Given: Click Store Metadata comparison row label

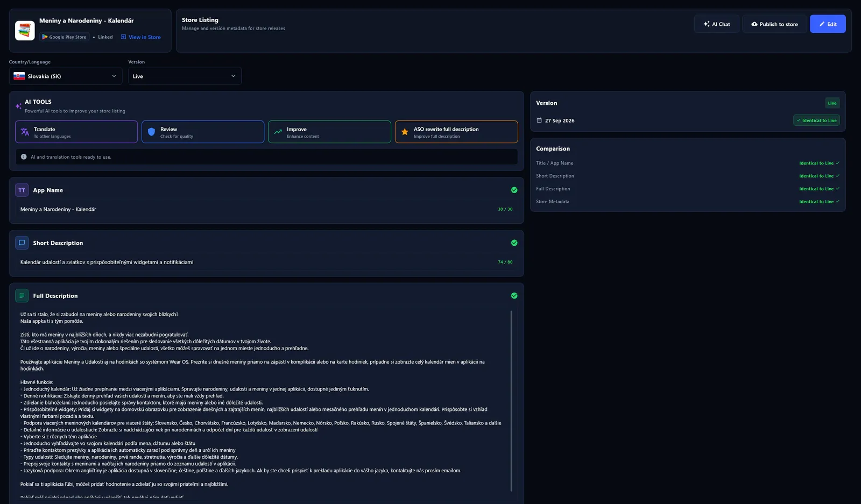Looking at the screenshot, I should [x=553, y=202].
